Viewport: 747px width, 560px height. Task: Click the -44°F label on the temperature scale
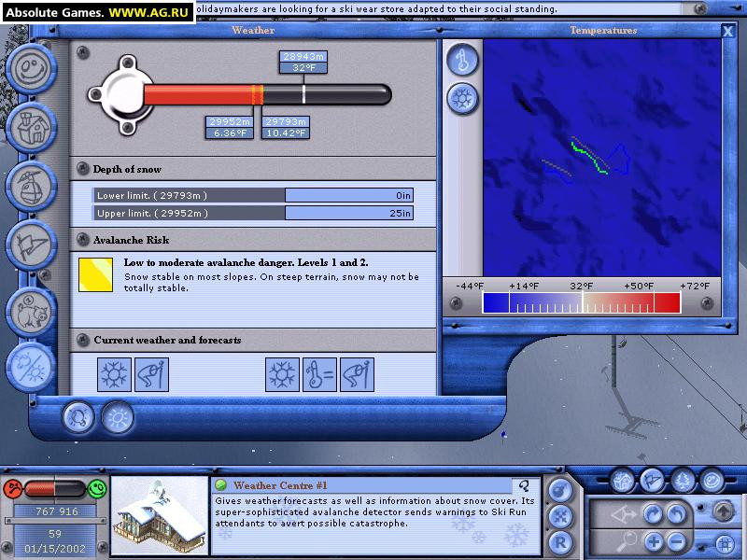click(x=470, y=287)
